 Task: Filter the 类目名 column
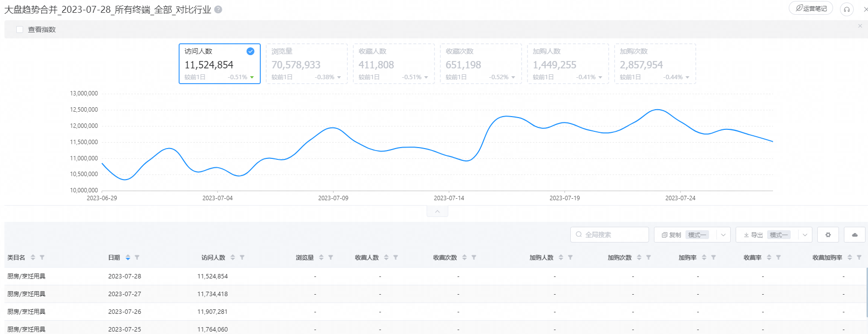pos(42,257)
